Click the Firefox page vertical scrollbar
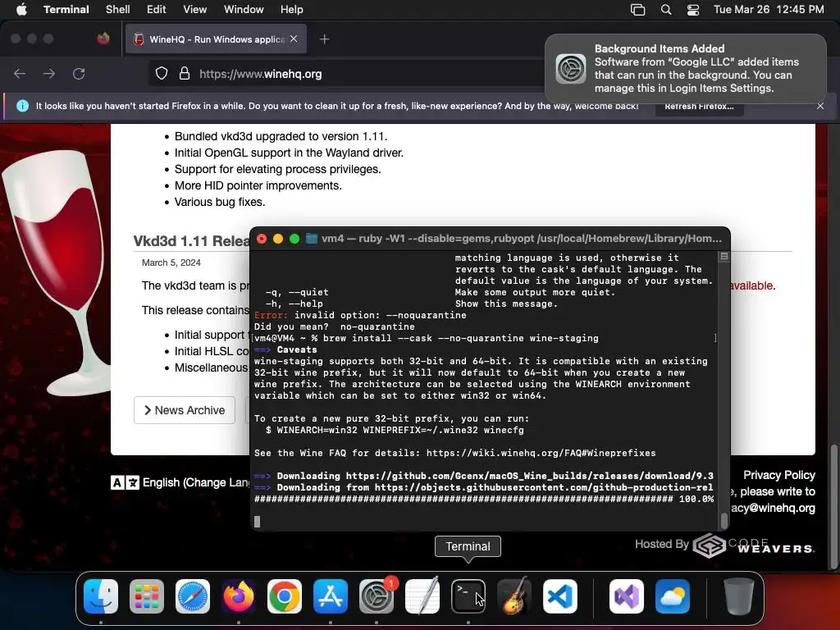The width and height of the screenshot is (840, 630). (x=833, y=506)
